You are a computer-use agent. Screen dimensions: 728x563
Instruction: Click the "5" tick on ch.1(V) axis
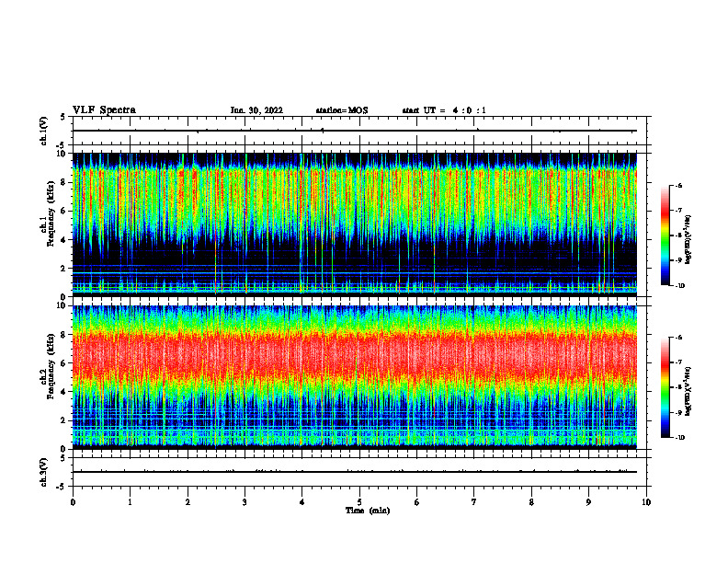point(64,117)
